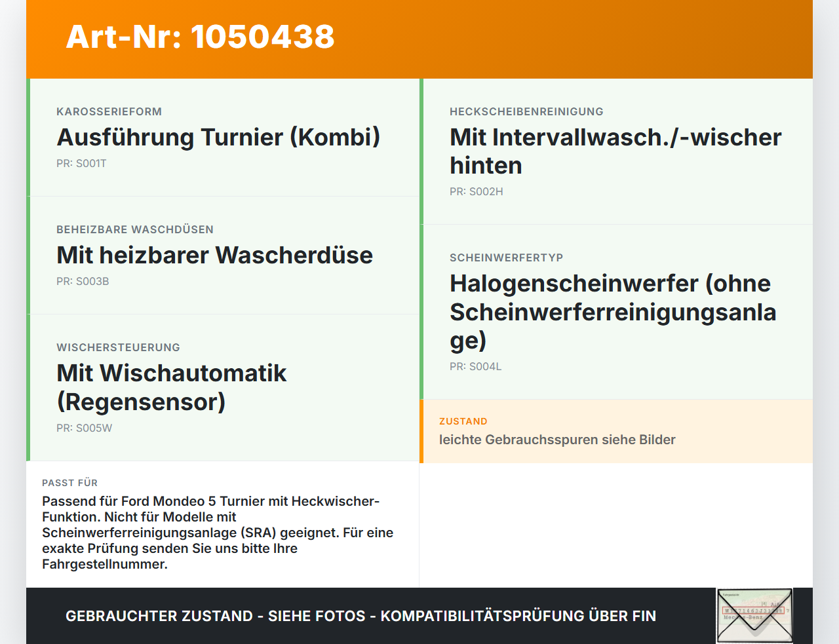Click the envelope VIN icon in footer
This screenshot has width=839, height=644.
click(754, 616)
